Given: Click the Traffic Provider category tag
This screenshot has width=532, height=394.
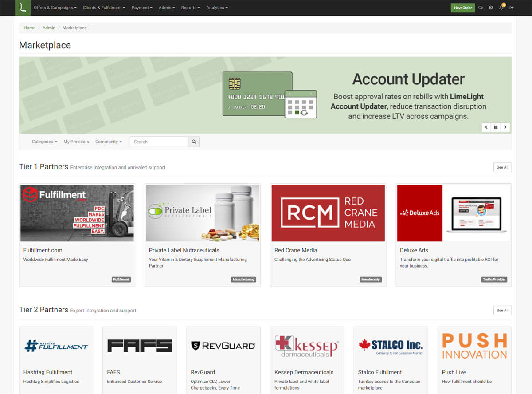Looking at the screenshot, I should [x=494, y=280].
